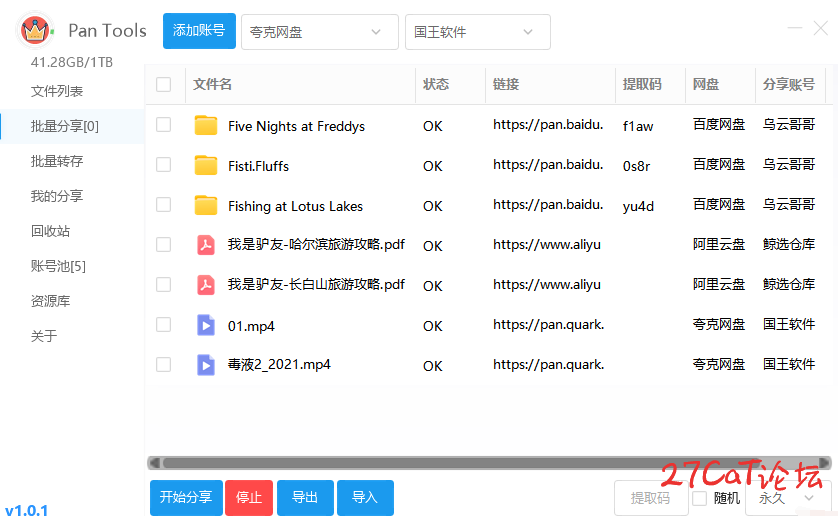Click the 41.28GB/1TB storage label
The width and height of the screenshot is (838, 516).
tap(72, 63)
